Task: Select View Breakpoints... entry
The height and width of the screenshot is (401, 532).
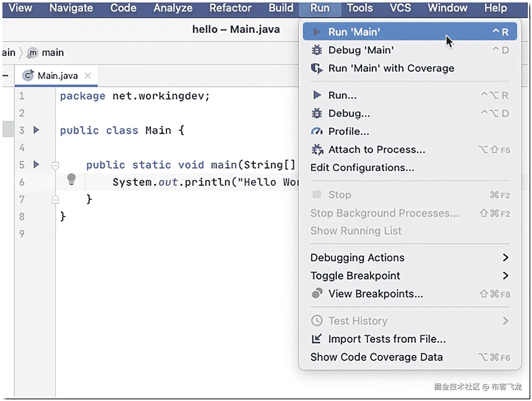Action: [x=410, y=294]
